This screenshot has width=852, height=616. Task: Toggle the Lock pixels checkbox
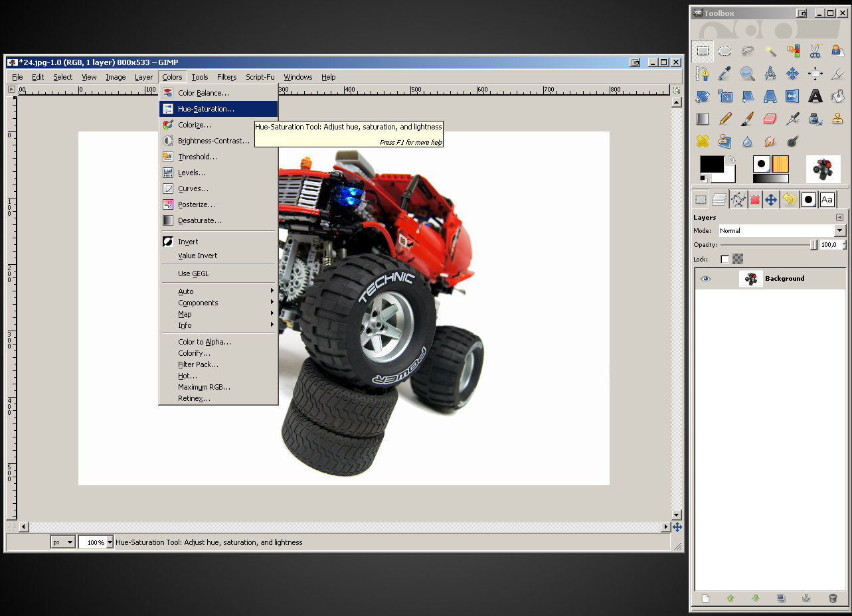724,259
